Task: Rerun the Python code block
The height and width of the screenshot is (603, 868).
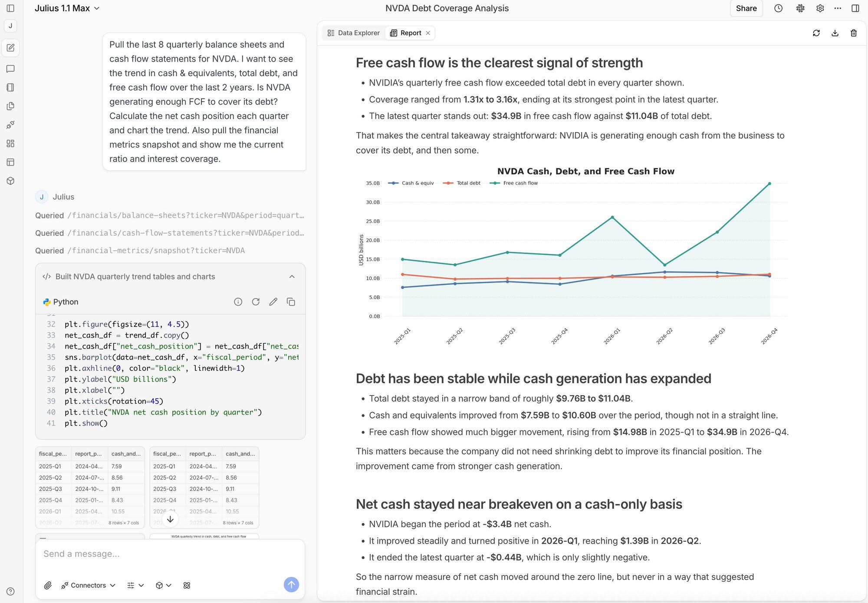Action: click(x=256, y=302)
